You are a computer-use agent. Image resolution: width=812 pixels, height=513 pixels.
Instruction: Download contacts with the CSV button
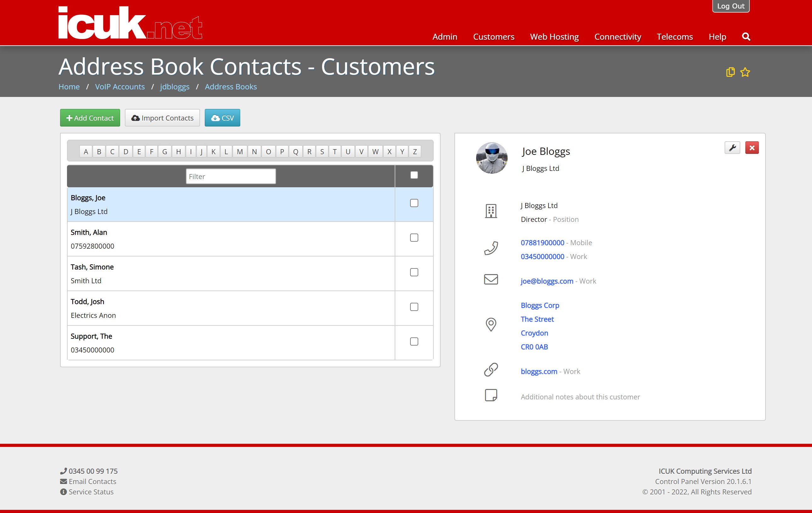tap(222, 118)
